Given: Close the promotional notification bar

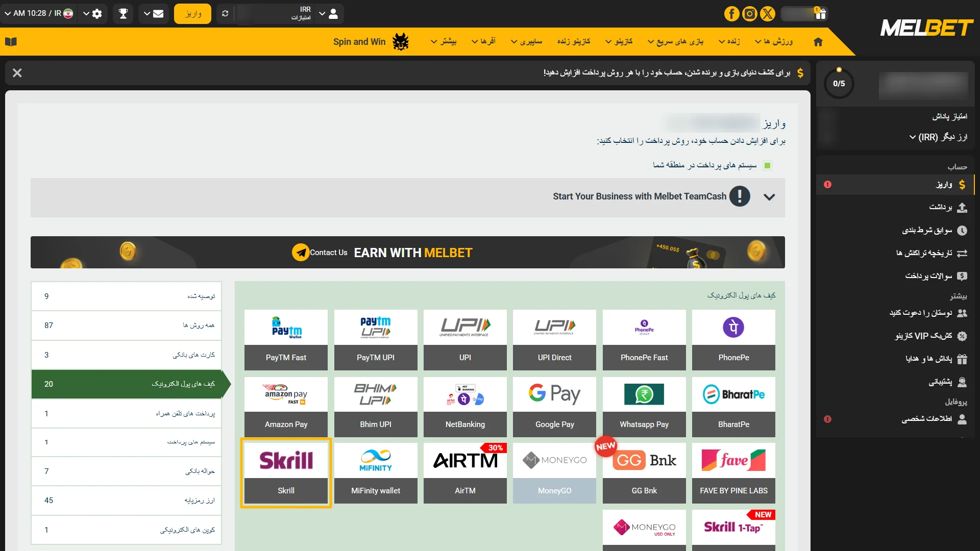Looking at the screenshot, I should pos(17,73).
